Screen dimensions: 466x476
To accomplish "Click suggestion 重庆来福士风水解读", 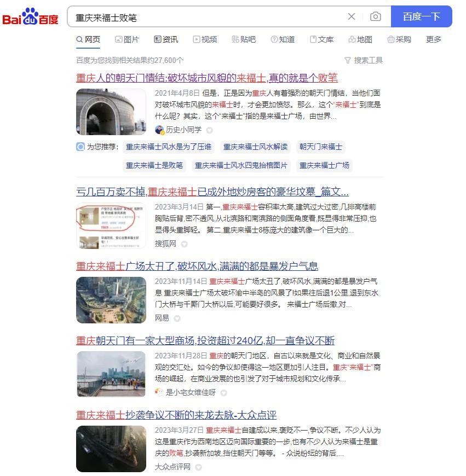I will coord(255,147).
